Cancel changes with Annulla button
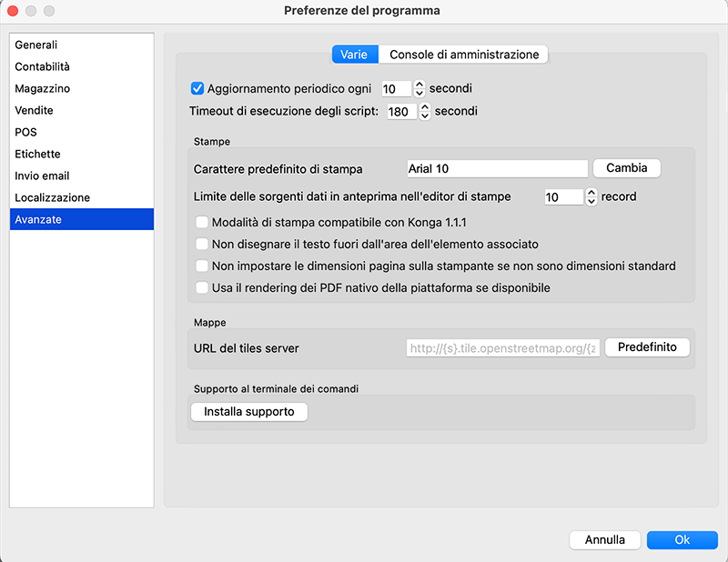Screen dimensions: 728x562 tap(605, 540)
